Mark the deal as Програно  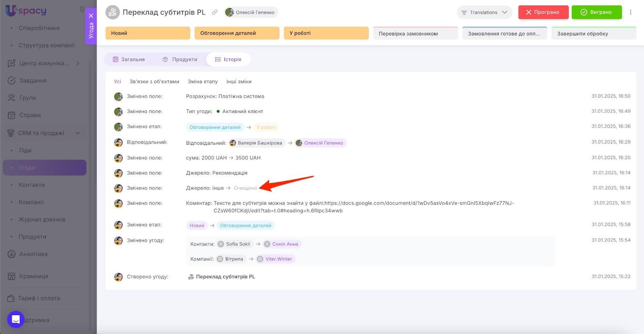coord(543,12)
